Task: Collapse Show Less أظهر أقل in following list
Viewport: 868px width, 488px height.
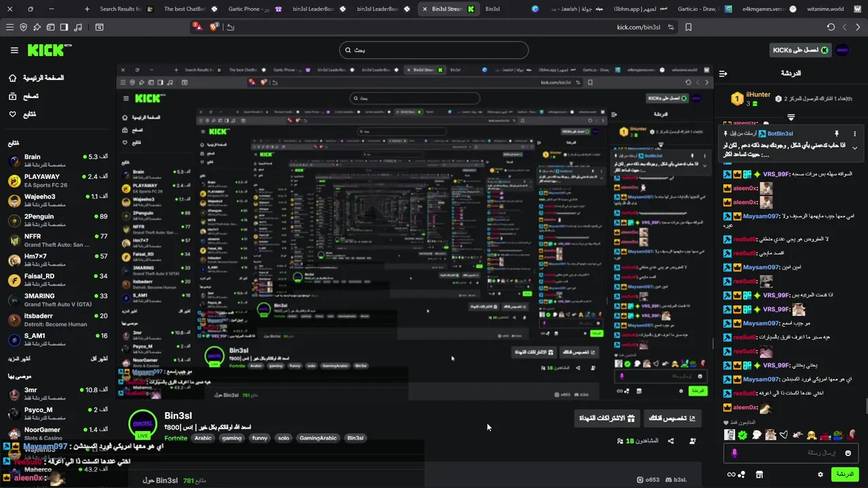Action: point(99,359)
